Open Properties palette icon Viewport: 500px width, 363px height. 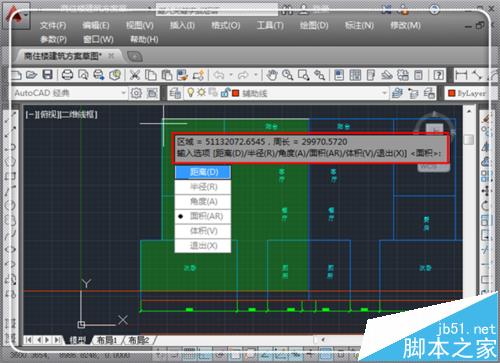click(339, 75)
